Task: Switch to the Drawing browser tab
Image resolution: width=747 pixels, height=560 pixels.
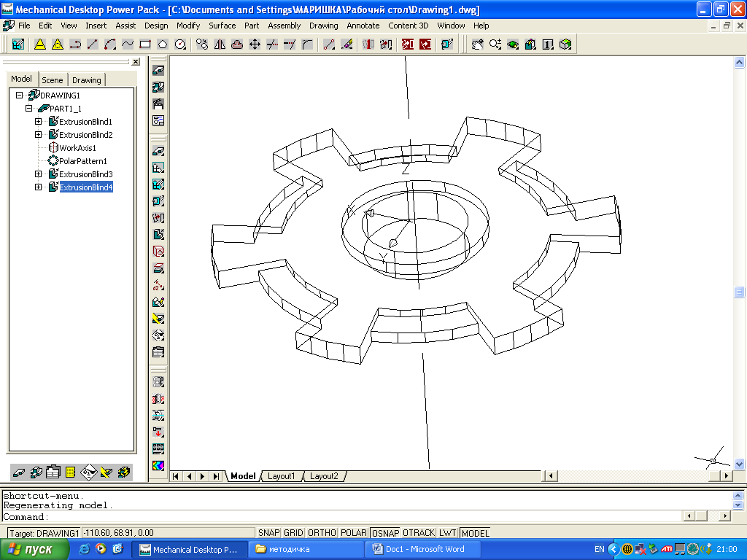Action: tap(86, 80)
